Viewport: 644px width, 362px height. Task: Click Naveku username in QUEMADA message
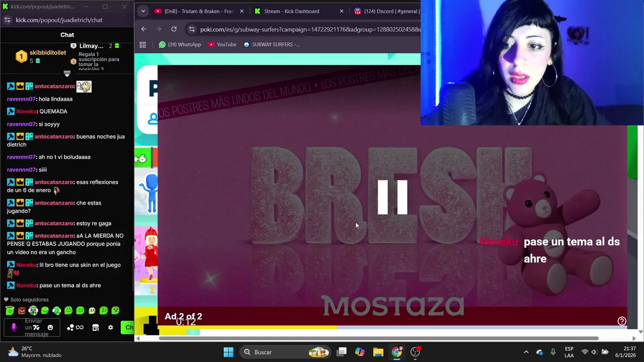pos(26,112)
